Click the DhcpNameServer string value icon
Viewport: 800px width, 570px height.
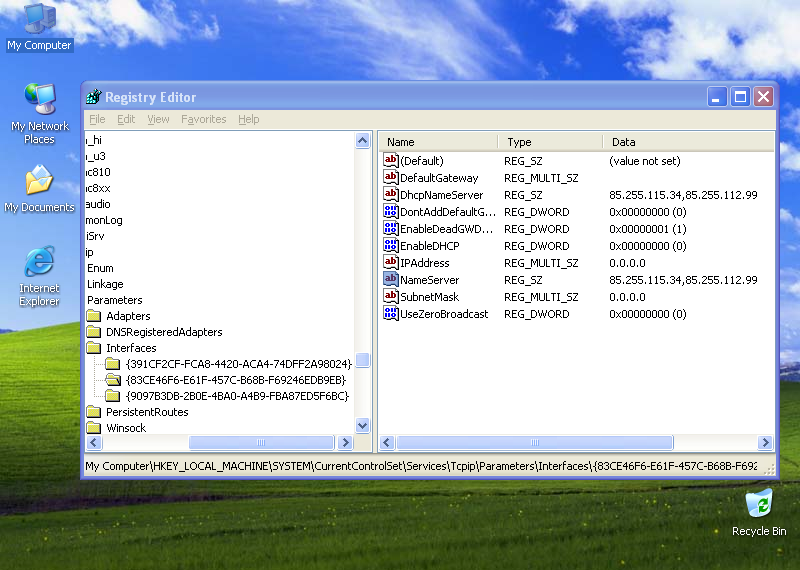[391, 195]
